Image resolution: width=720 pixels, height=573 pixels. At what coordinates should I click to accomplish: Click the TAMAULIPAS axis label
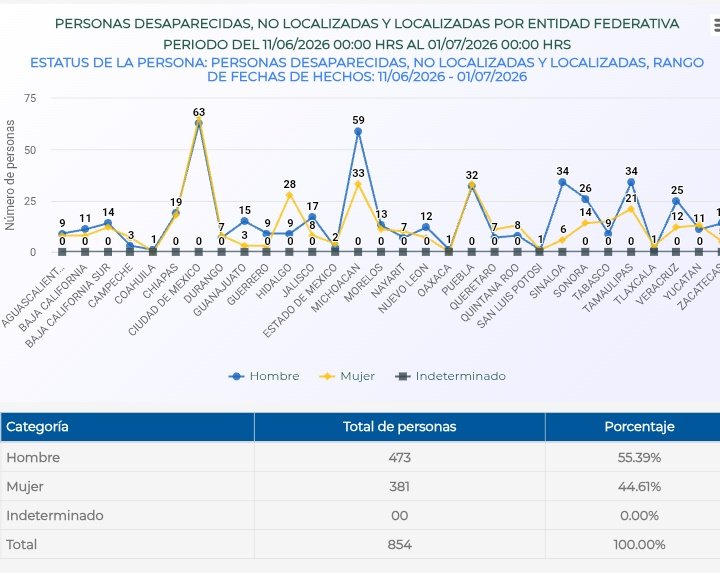(x=608, y=287)
